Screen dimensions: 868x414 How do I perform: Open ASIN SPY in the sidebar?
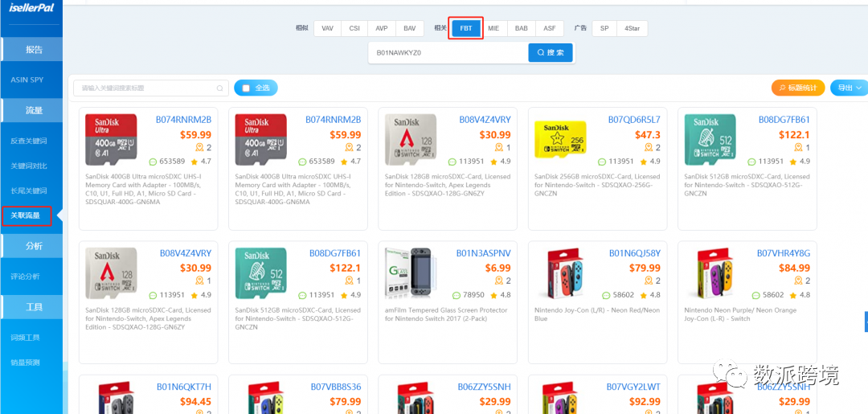tap(27, 80)
